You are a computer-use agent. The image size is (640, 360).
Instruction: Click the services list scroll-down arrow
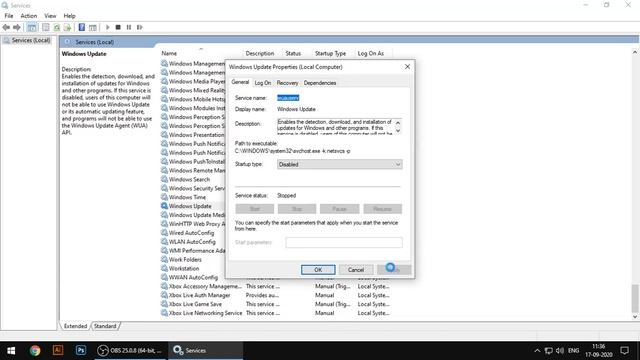tap(635, 317)
